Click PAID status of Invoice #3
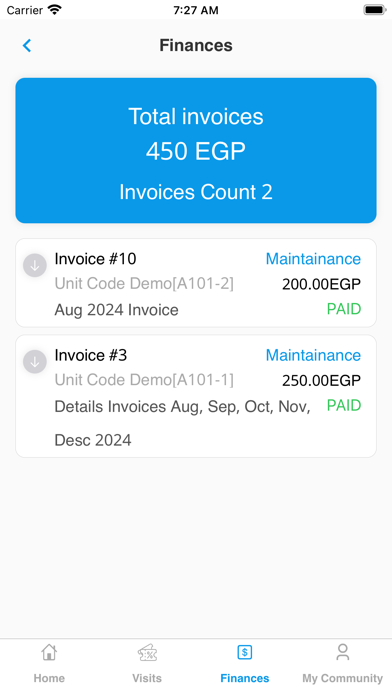The width and height of the screenshot is (392, 696). 344,405
